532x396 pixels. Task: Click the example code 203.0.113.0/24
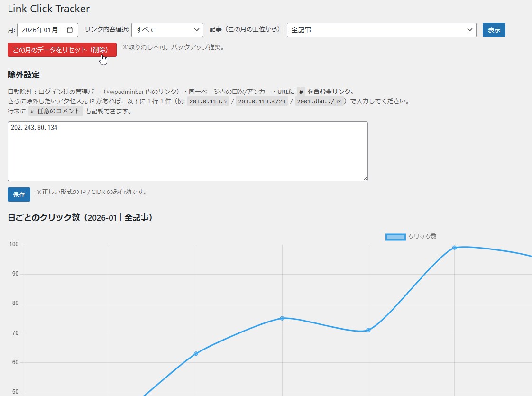click(x=262, y=101)
